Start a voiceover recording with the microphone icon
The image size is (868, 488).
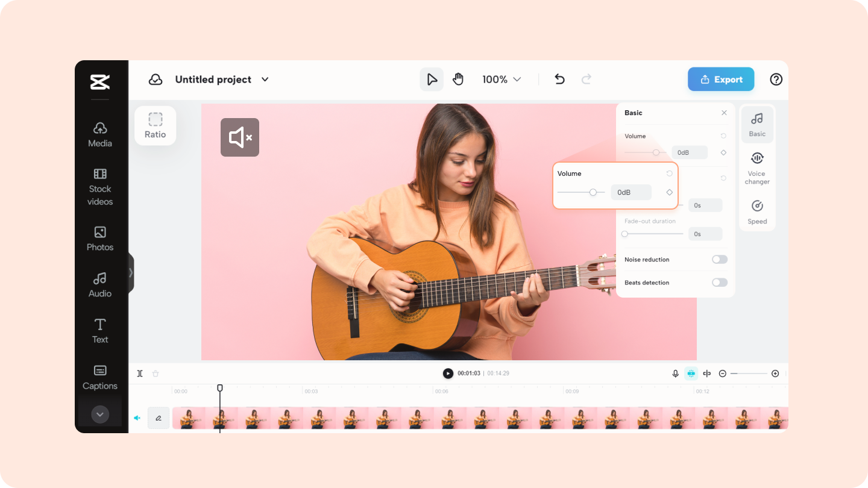point(675,374)
